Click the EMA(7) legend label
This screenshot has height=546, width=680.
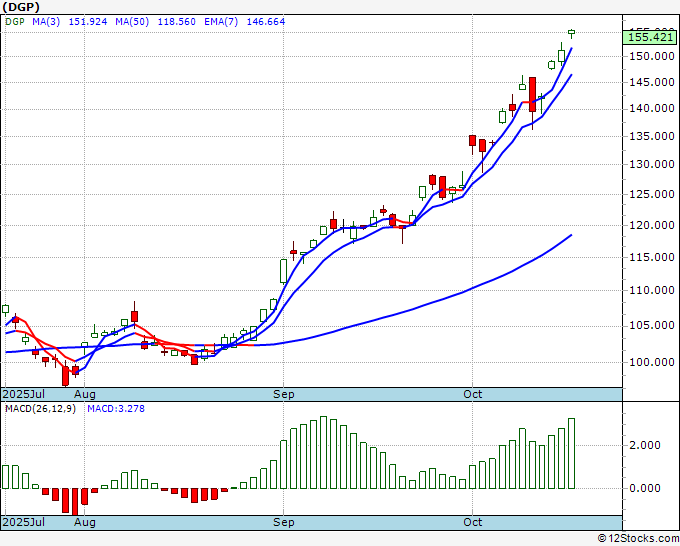[x=221, y=22]
